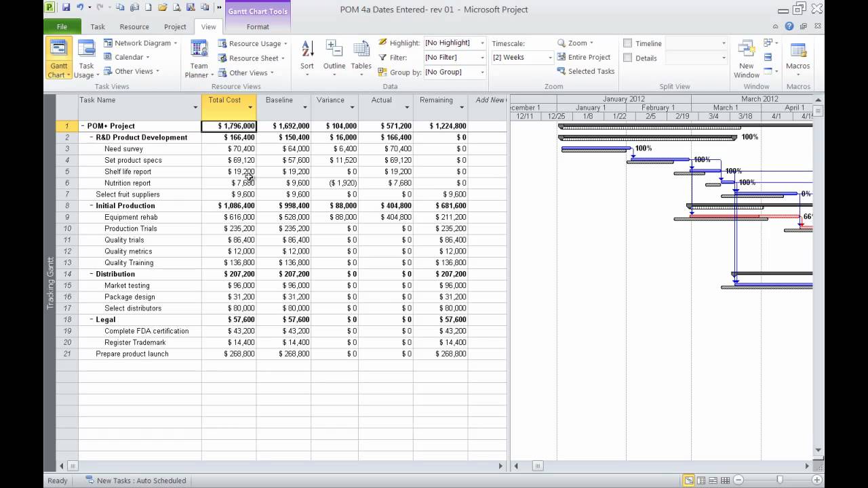Click the Entire Project zoom icon

(x=584, y=57)
